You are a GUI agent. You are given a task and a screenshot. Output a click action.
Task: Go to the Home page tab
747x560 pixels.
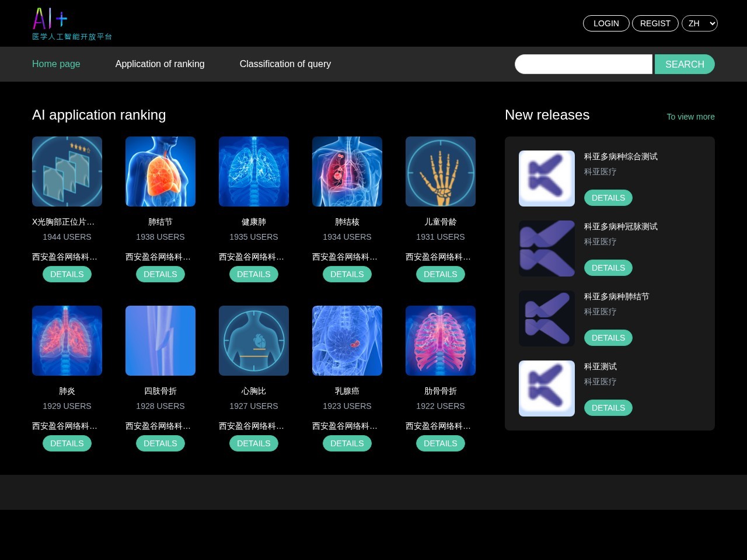(56, 64)
